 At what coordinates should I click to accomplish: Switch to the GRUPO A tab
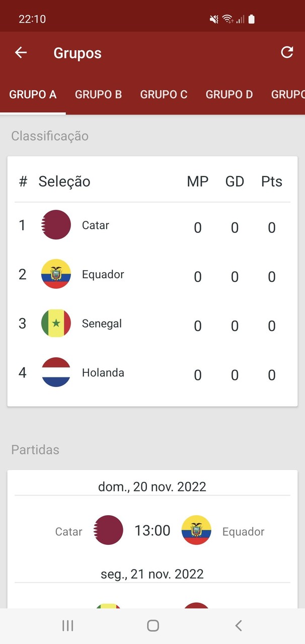[x=33, y=94]
